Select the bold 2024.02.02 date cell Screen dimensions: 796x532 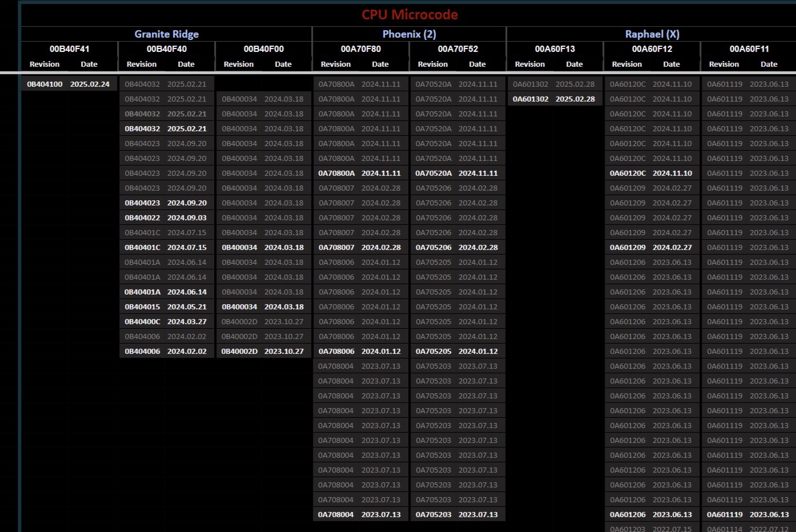point(187,351)
